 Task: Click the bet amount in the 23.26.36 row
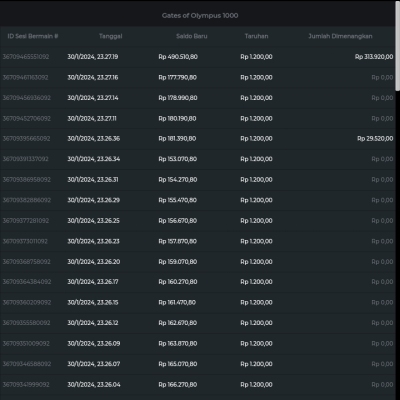[256, 138]
